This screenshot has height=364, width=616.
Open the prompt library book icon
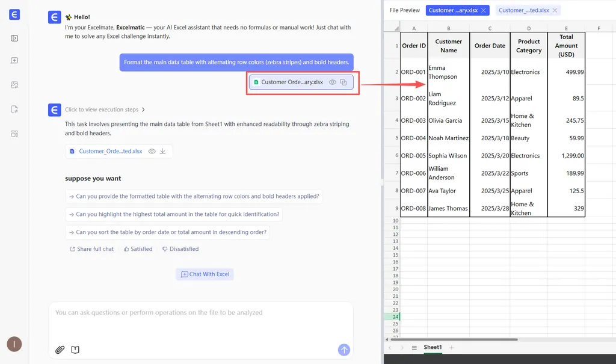pyautogui.click(x=75, y=350)
